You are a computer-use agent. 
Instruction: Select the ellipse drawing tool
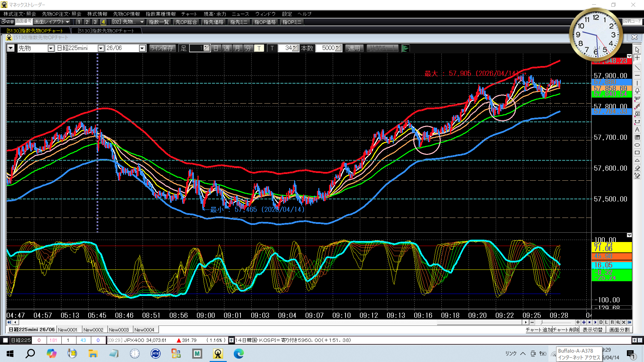[x=637, y=145]
